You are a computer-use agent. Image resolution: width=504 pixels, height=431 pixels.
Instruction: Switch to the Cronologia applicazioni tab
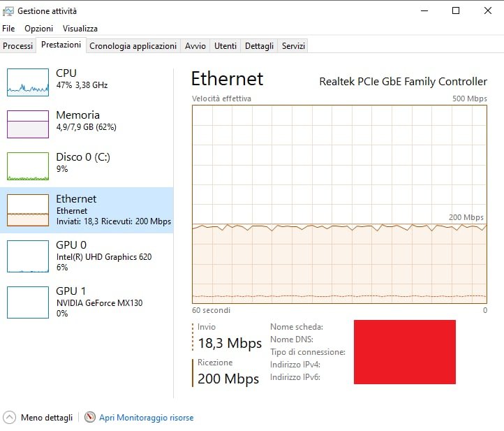pos(133,46)
